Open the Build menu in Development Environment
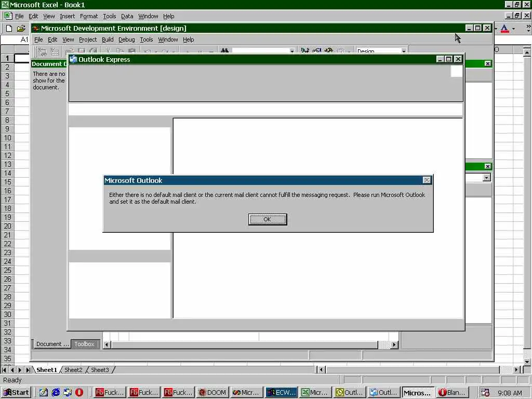 108,39
